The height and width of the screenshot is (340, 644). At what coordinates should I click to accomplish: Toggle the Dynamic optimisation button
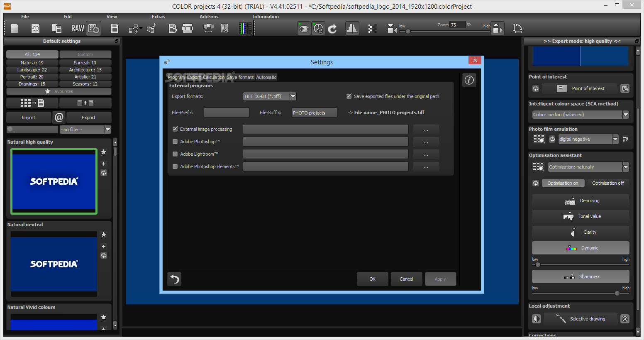tap(581, 248)
